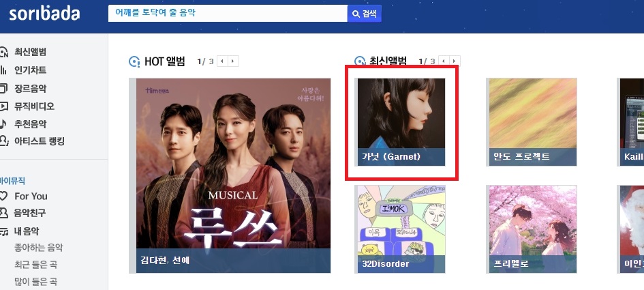644x290 pixels.
Task: Click the For You heart icon
Action: tap(3, 196)
